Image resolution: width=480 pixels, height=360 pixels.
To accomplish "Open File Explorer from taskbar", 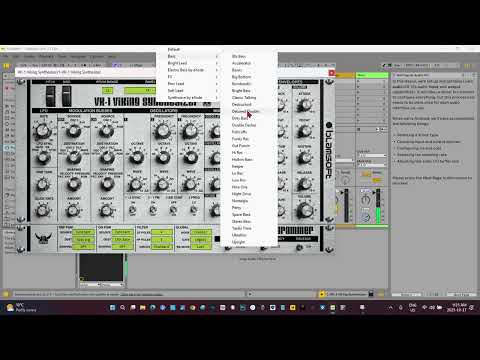I will [143, 308].
